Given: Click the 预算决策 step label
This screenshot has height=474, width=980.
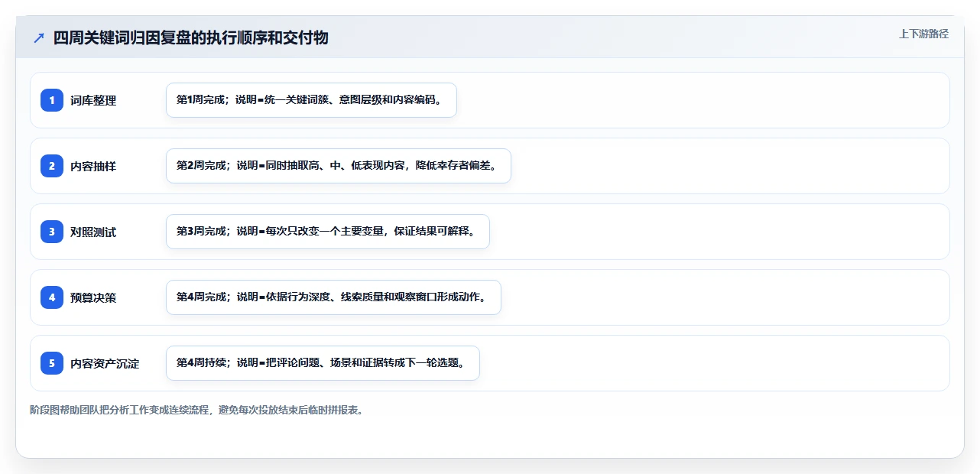Looking at the screenshot, I should coord(93,297).
